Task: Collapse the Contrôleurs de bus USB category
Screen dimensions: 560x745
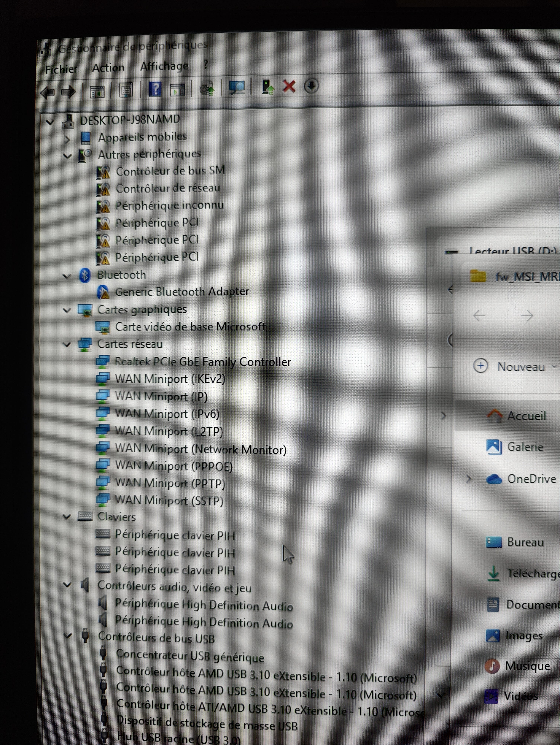Action: (x=68, y=636)
